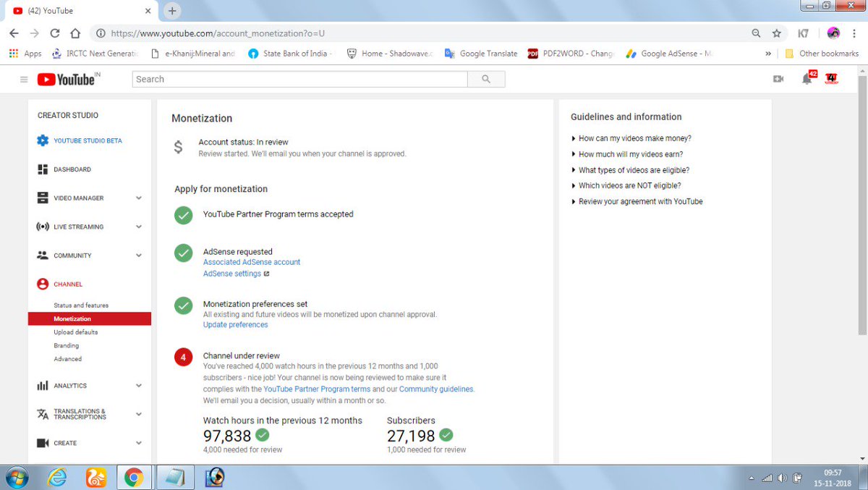This screenshot has height=490, width=868.
Task: Open a new browser tab
Action: pyautogui.click(x=172, y=11)
